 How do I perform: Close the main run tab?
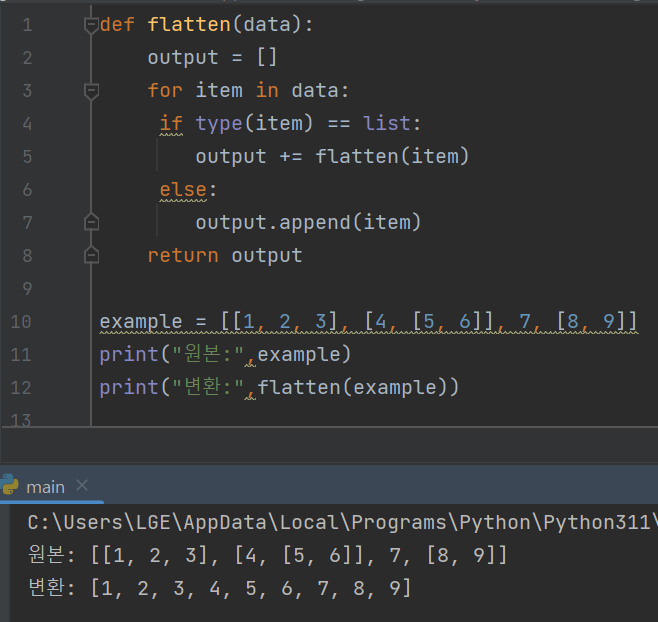(x=82, y=486)
